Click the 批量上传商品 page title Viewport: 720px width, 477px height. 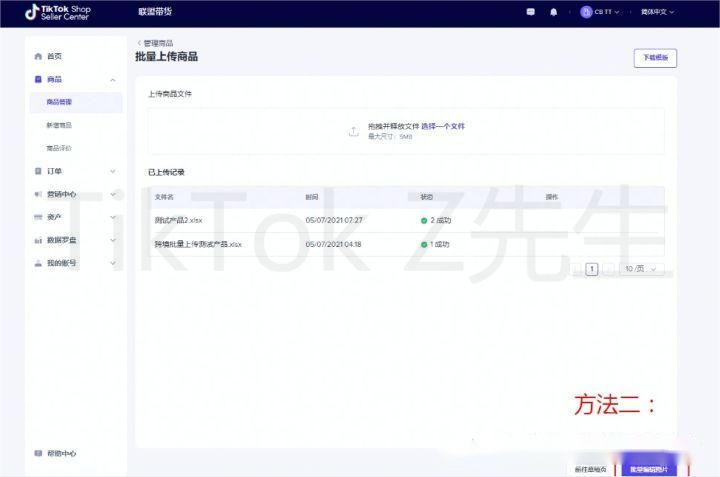tap(166, 56)
